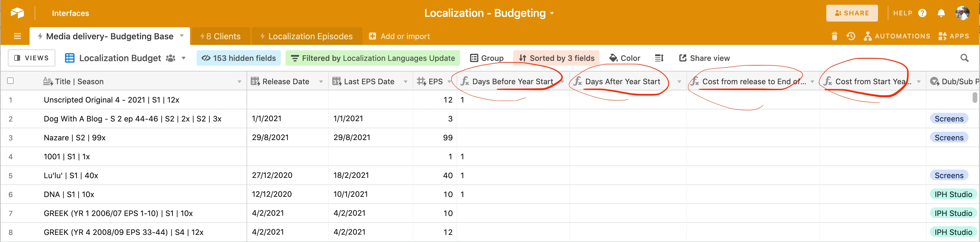Open the Last EPS Date column dropdown arrow
Viewport: 980px width, 242px height.
pyautogui.click(x=406, y=82)
